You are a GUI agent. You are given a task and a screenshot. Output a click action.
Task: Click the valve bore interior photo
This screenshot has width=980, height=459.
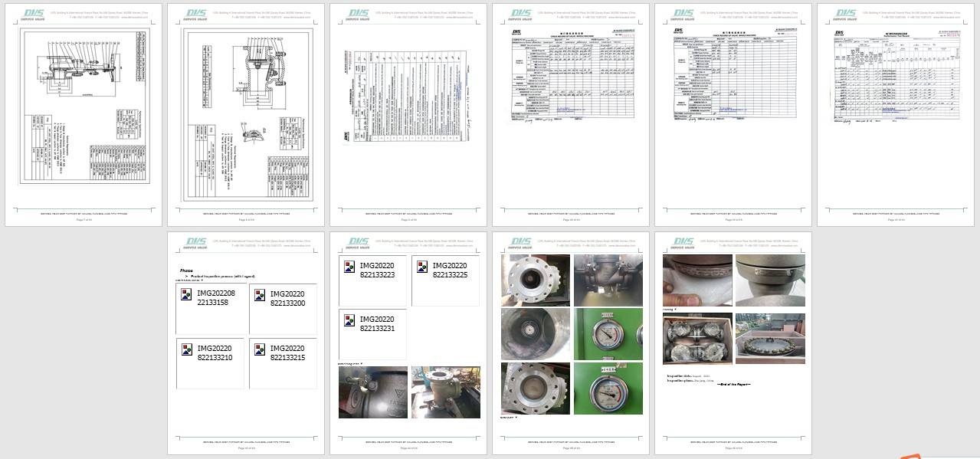536,334
